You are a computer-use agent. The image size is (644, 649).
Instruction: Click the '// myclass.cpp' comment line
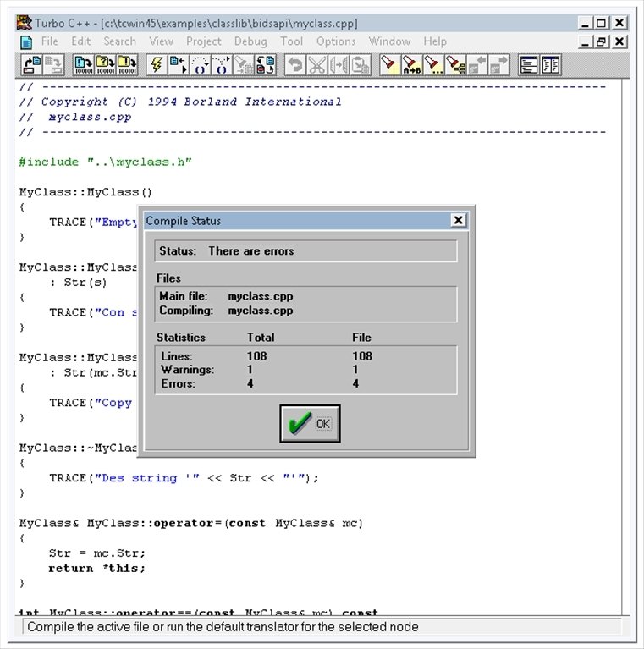pyautogui.click(x=75, y=117)
